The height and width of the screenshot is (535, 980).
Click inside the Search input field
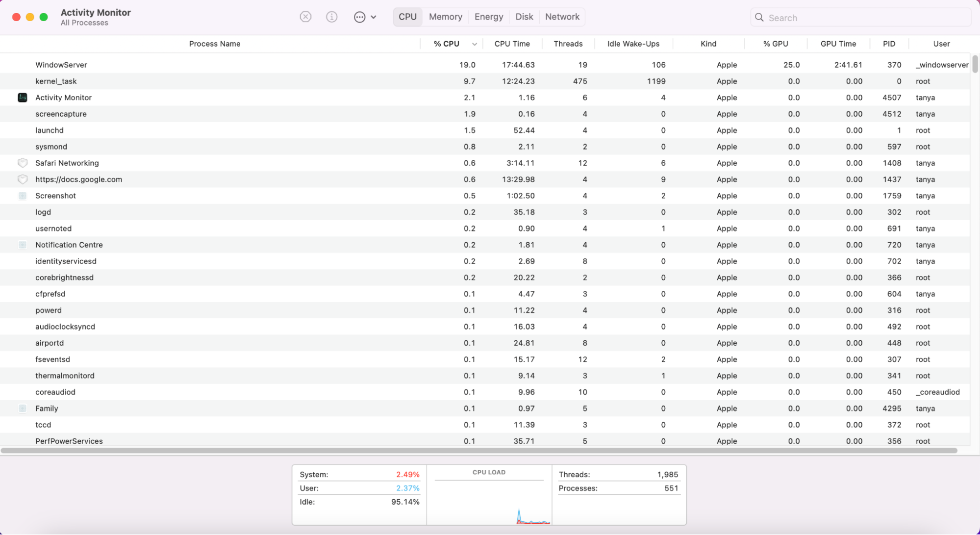pyautogui.click(x=833, y=17)
